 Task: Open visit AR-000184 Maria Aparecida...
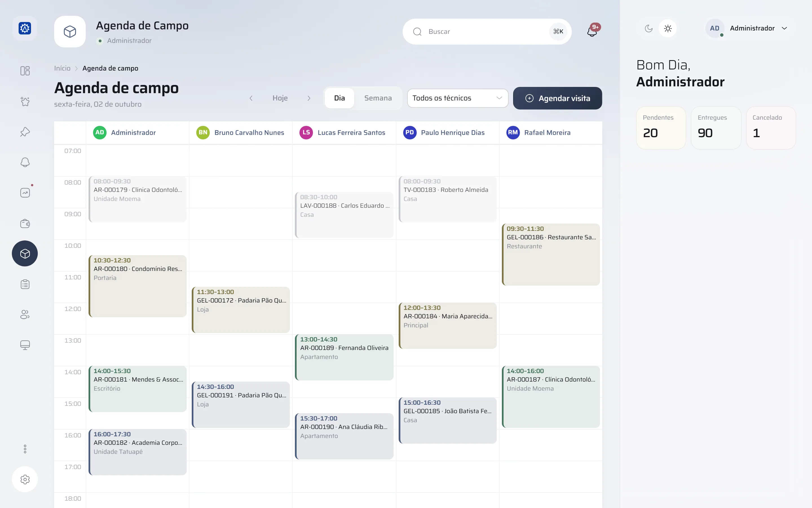(447, 326)
